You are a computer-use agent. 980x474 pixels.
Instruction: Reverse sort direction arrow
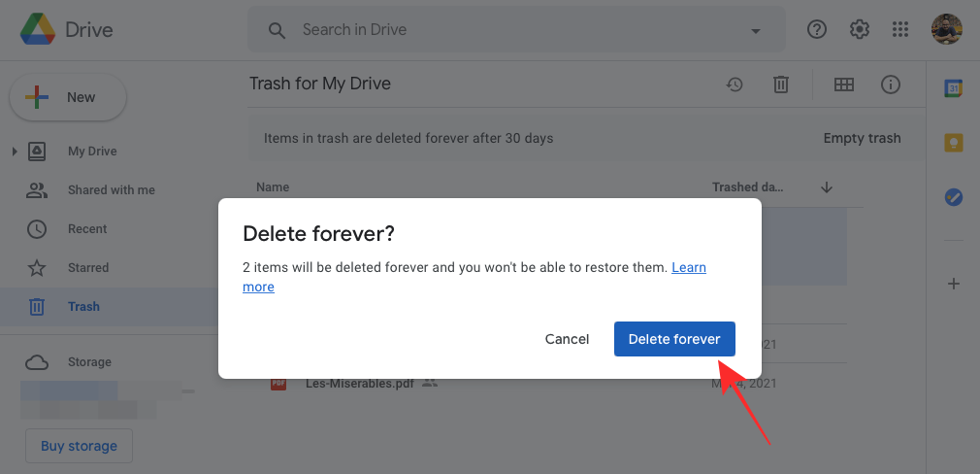point(827,186)
